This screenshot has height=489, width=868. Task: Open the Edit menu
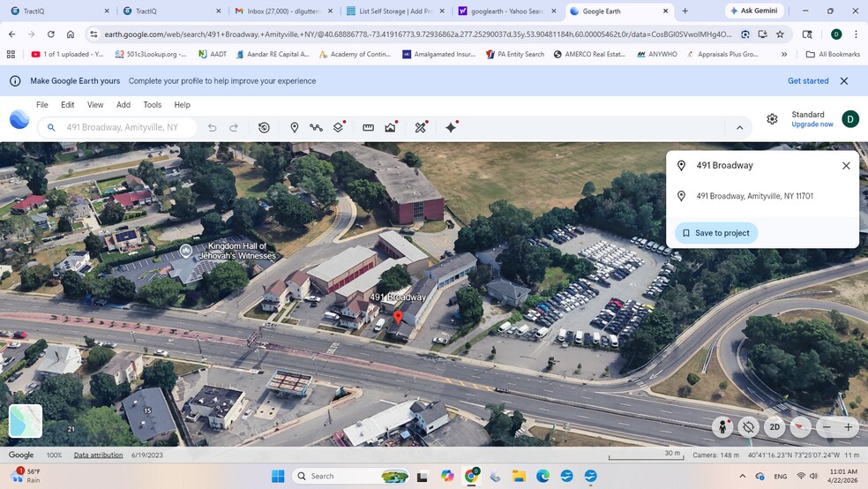(68, 105)
